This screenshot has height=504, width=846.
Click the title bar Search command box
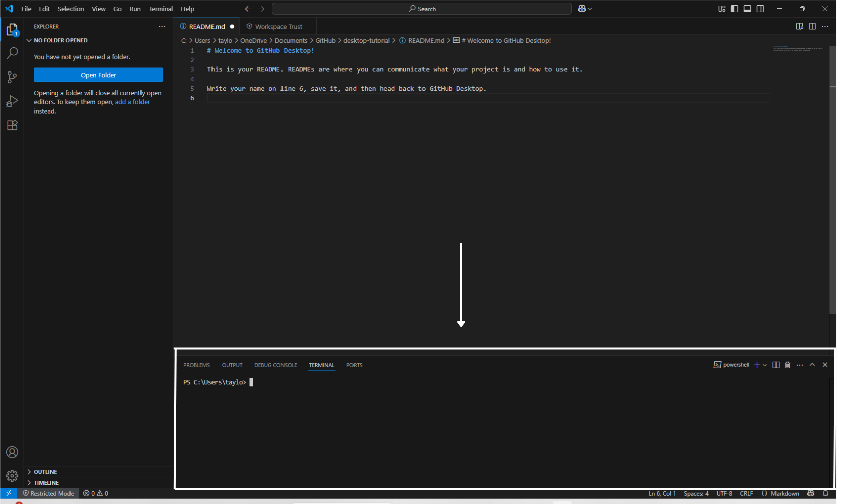(421, 9)
